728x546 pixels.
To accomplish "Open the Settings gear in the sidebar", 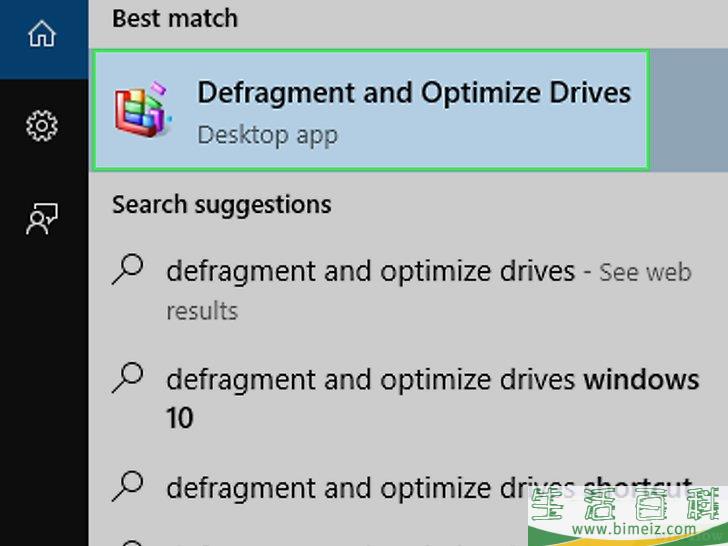I will pos(42,125).
